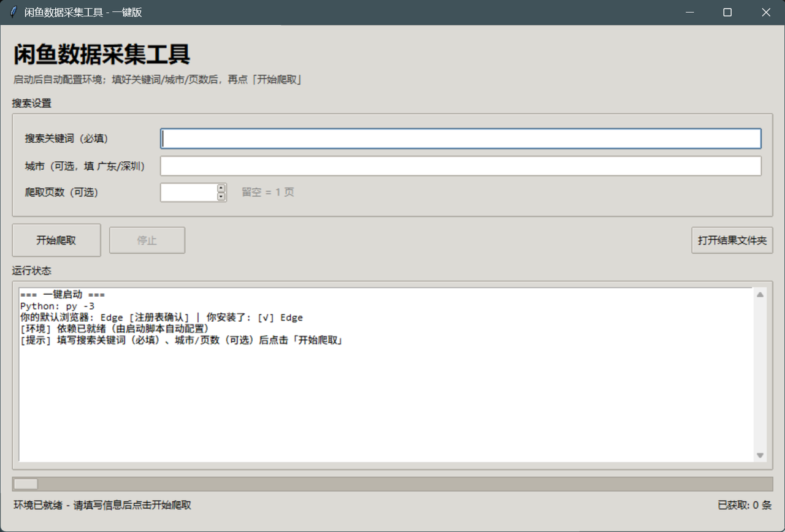785x532 pixels.
Task: Click the subtitle starting with 启动后自动配置环境
Action: (x=157, y=80)
